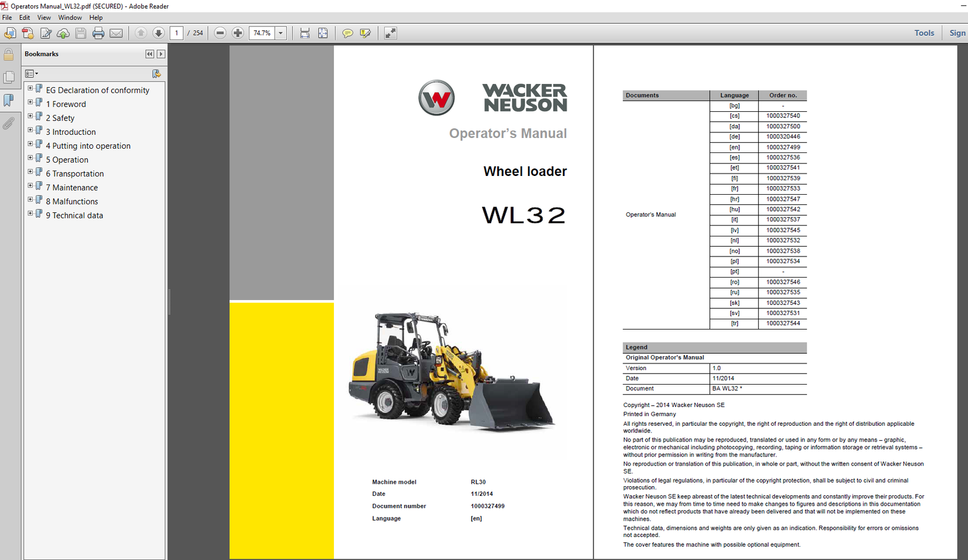Open the Page Thumbnails panel
Viewport: 968px width, 560px height.
[8, 77]
